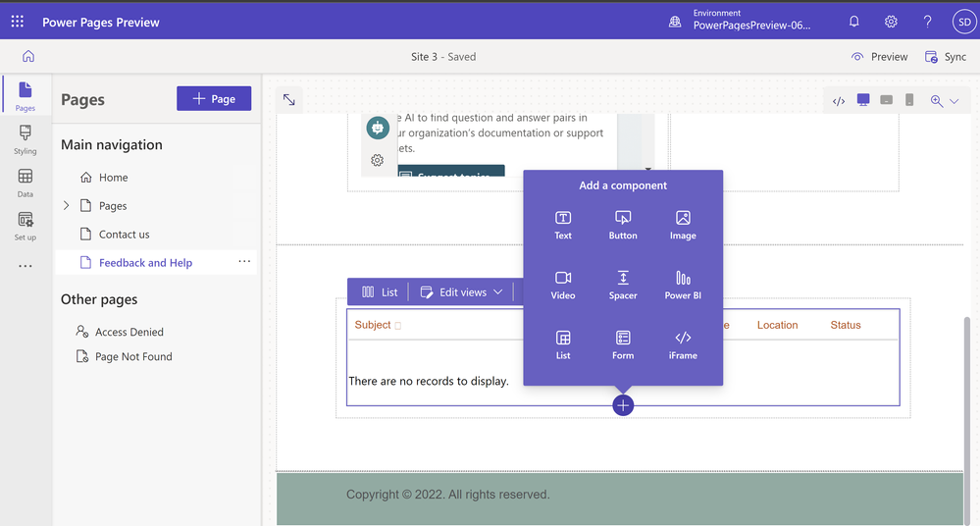Screen dimensions: 980x526
Task: Select the Home page in navigation
Action: tap(104, 178)
